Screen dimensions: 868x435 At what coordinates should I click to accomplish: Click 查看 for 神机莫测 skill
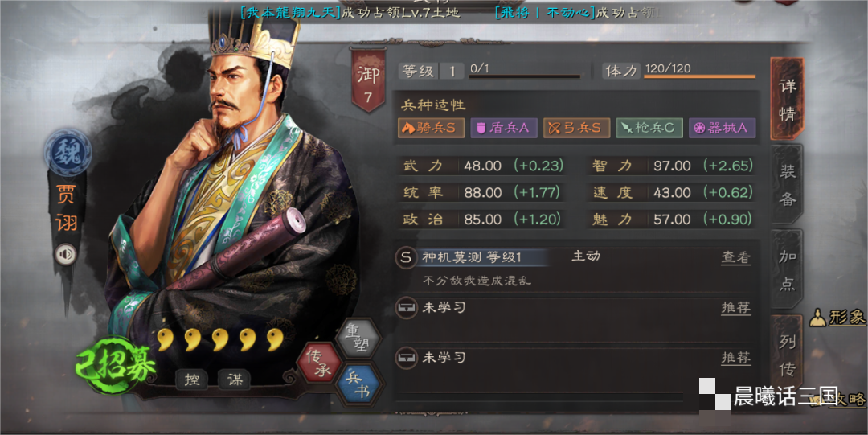[735, 257]
